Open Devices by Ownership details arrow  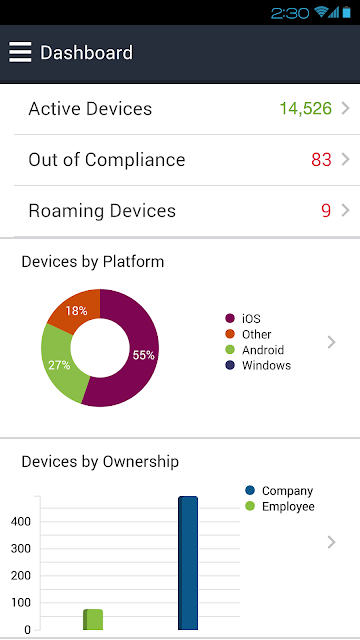331,542
